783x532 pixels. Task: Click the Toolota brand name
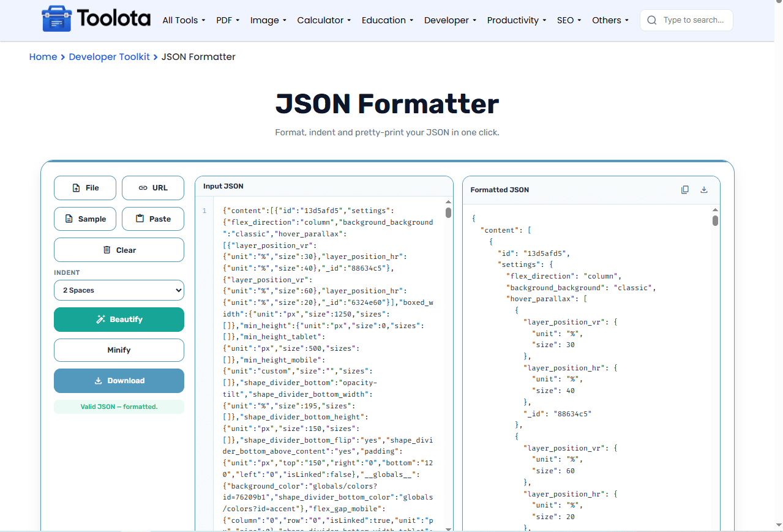(114, 19)
